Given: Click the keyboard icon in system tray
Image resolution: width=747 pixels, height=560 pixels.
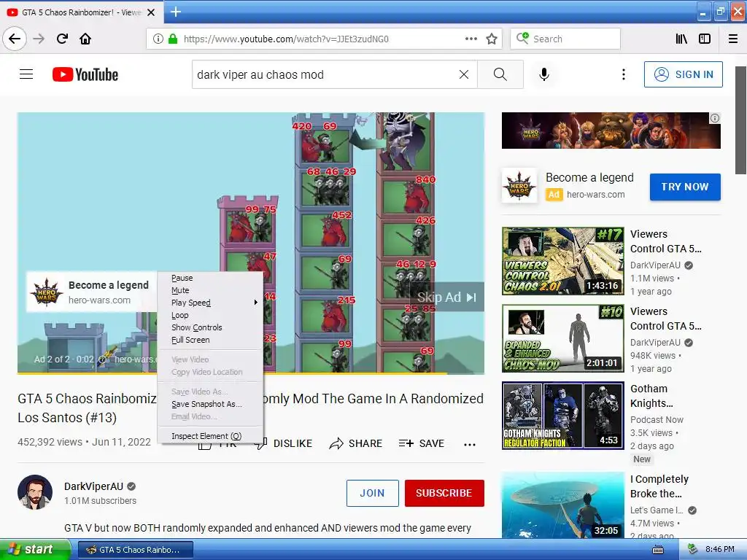Looking at the screenshot, I should (658, 550).
